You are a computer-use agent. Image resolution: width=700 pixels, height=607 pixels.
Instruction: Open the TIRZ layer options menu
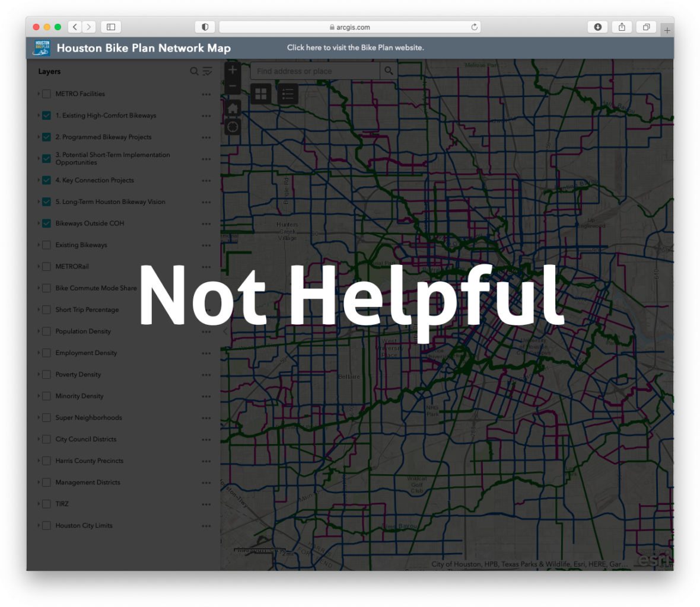click(206, 504)
